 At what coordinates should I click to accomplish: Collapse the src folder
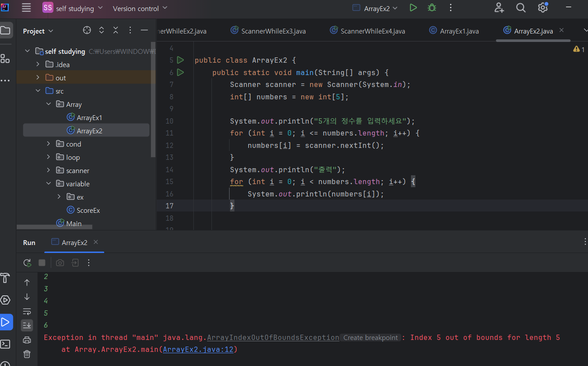(38, 91)
